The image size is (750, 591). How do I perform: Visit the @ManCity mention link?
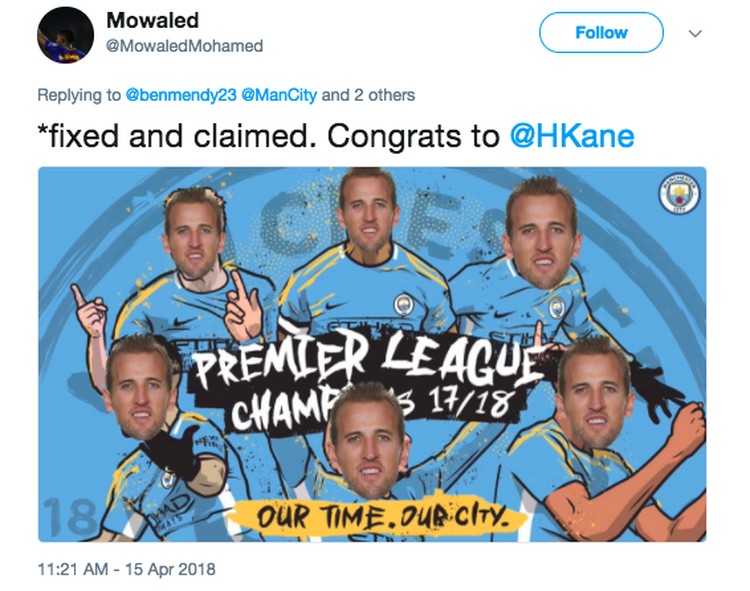pos(279,95)
